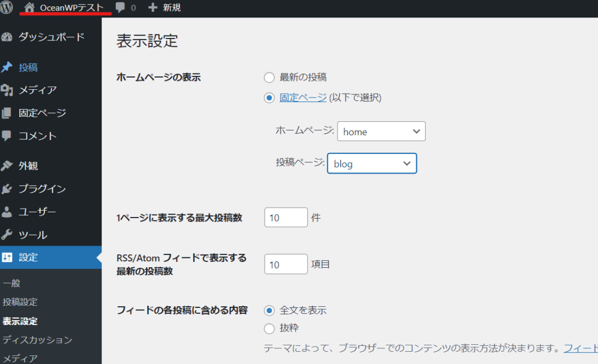Image resolution: width=598 pixels, height=364 pixels.
Task: Click the RSS feed items count field
Action: point(286,264)
